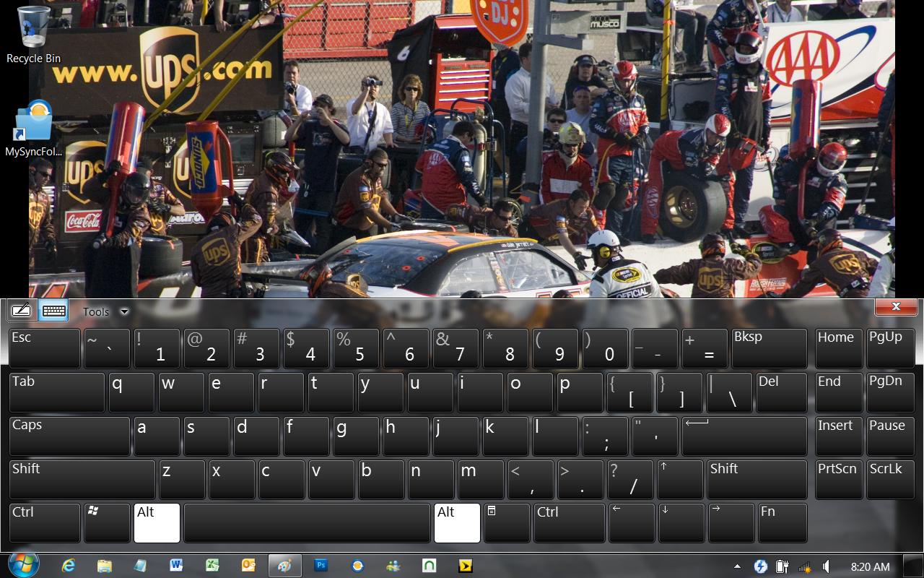The image size is (924, 578).
Task: Open the Tools dropdown menu
Action: 105,312
